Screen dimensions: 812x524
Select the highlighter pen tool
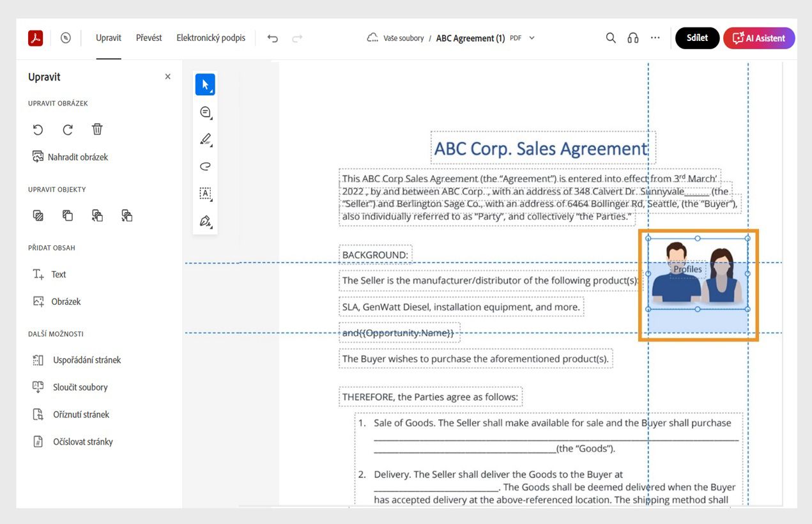click(x=205, y=139)
